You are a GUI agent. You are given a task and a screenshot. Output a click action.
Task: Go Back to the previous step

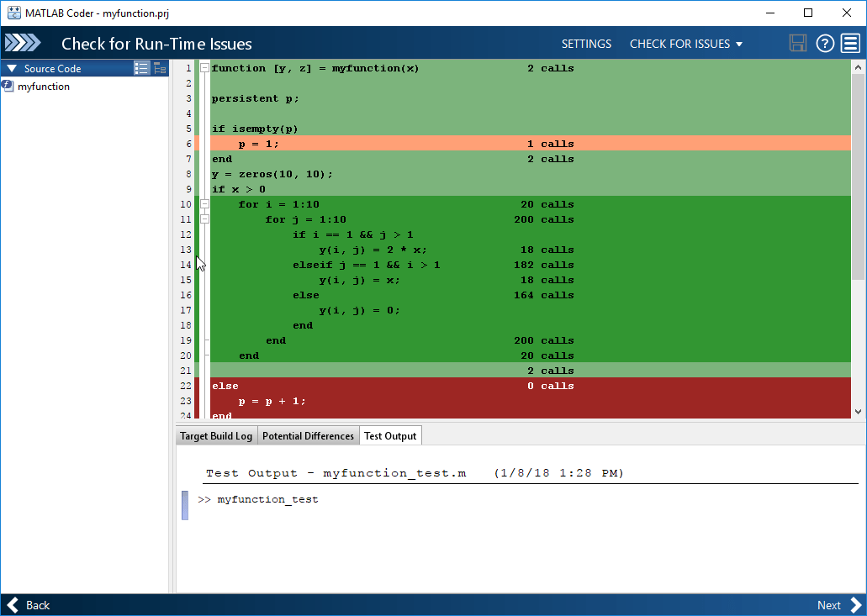pos(29,605)
